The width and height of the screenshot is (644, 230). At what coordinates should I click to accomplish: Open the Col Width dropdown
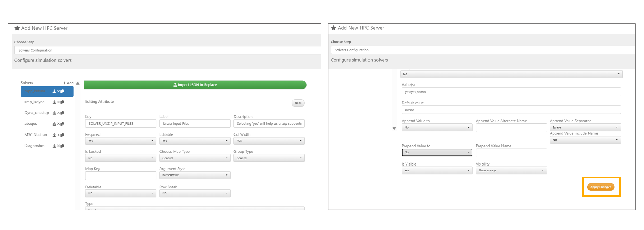coord(269,141)
